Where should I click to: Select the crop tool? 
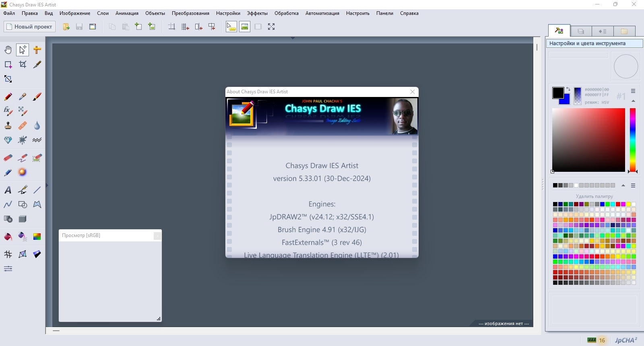point(23,64)
